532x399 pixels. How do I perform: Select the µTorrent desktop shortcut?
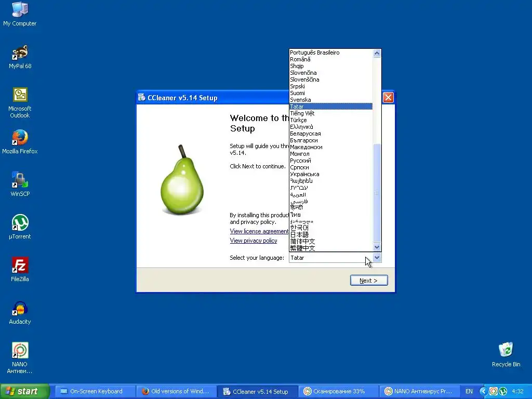pos(20,227)
